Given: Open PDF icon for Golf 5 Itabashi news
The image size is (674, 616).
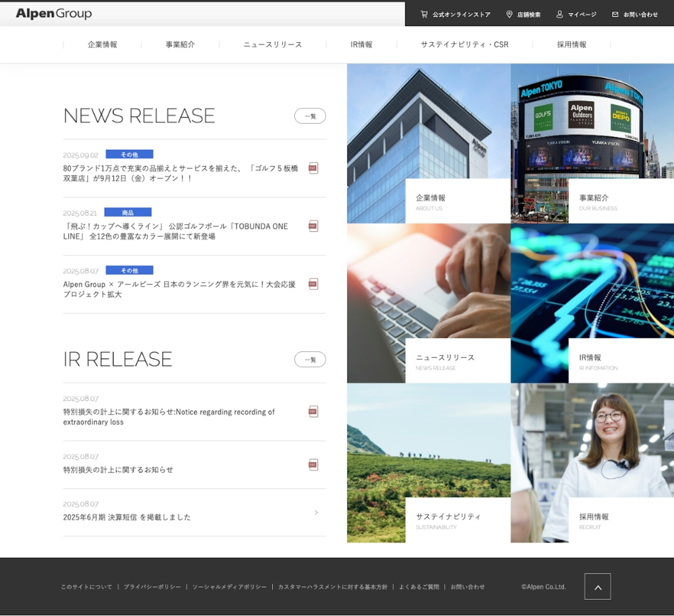Looking at the screenshot, I should (x=313, y=168).
